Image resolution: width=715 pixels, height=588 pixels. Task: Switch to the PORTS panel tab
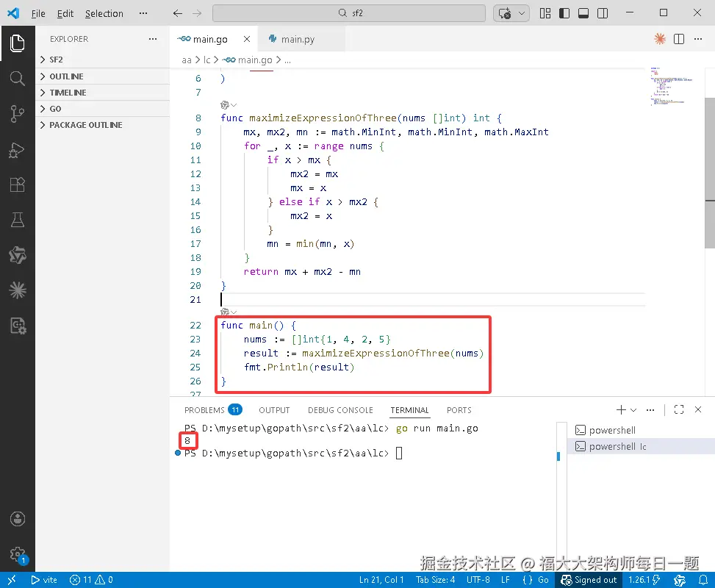pyautogui.click(x=459, y=410)
